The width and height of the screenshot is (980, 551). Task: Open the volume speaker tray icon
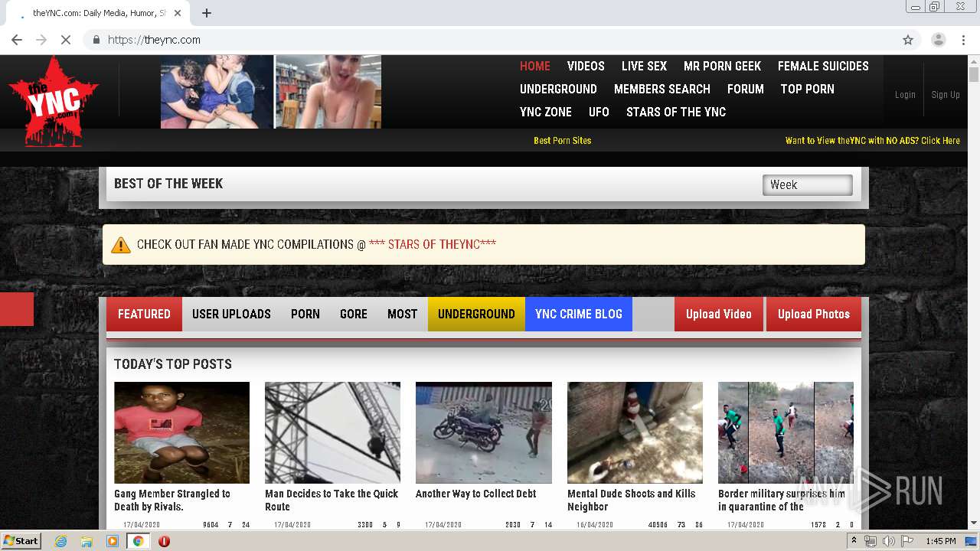[888, 541]
